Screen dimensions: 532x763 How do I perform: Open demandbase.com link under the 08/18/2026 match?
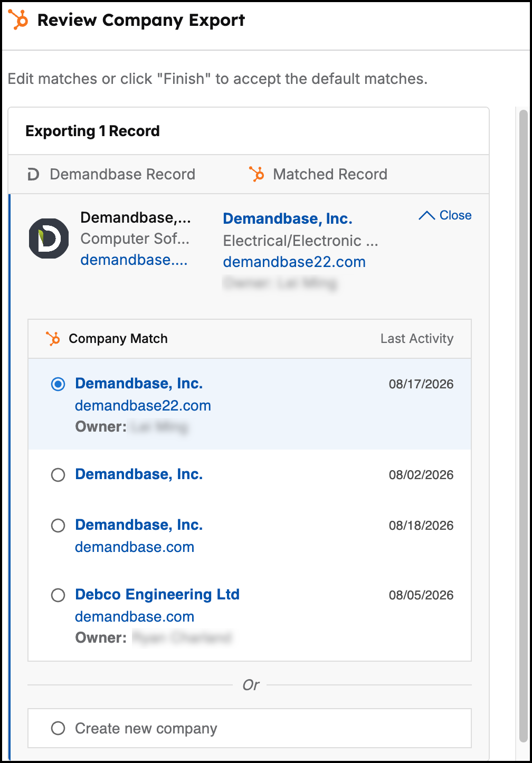point(135,547)
